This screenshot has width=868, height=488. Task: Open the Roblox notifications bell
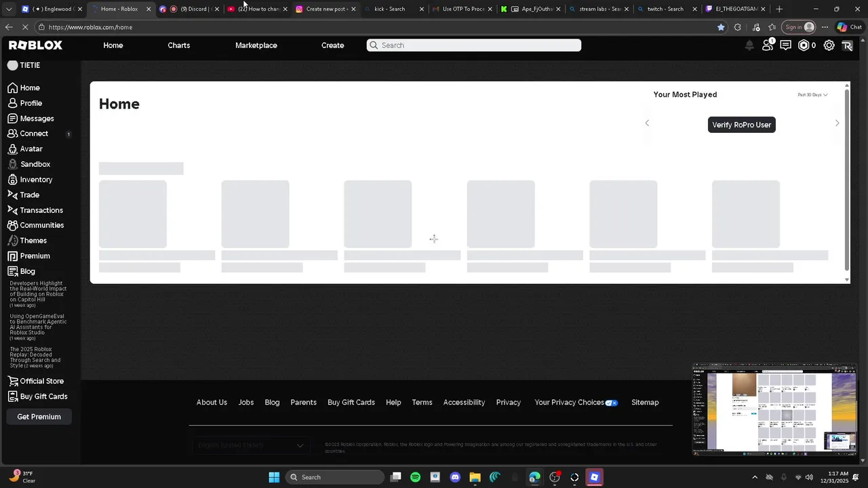pos(749,45)
